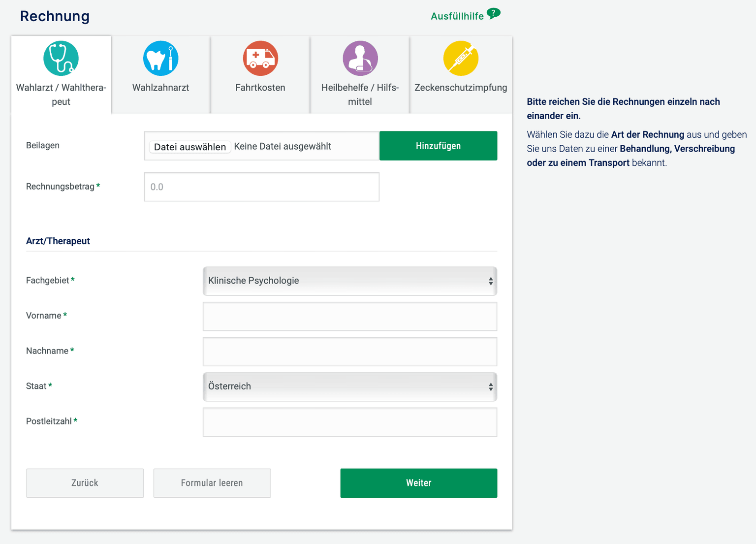Click Formular leeren button
This screenshot has height=544, width=756.
(212, 483)
